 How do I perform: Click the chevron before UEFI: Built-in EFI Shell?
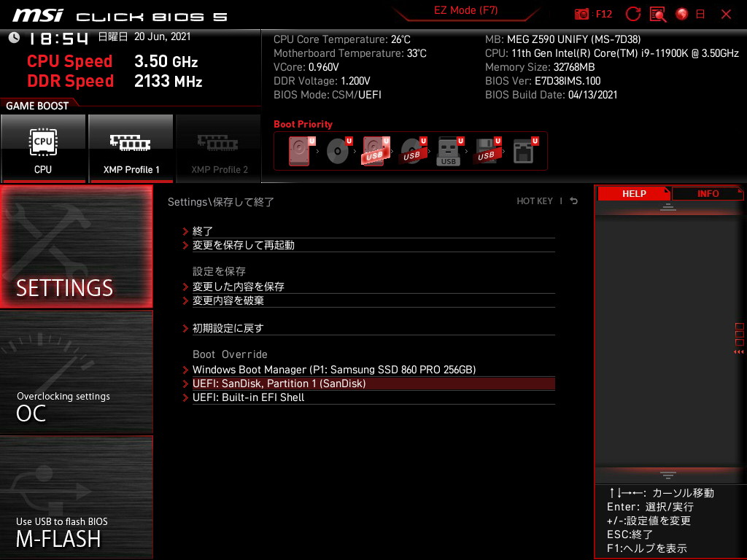pyautogui.click(x=185, y=397)
